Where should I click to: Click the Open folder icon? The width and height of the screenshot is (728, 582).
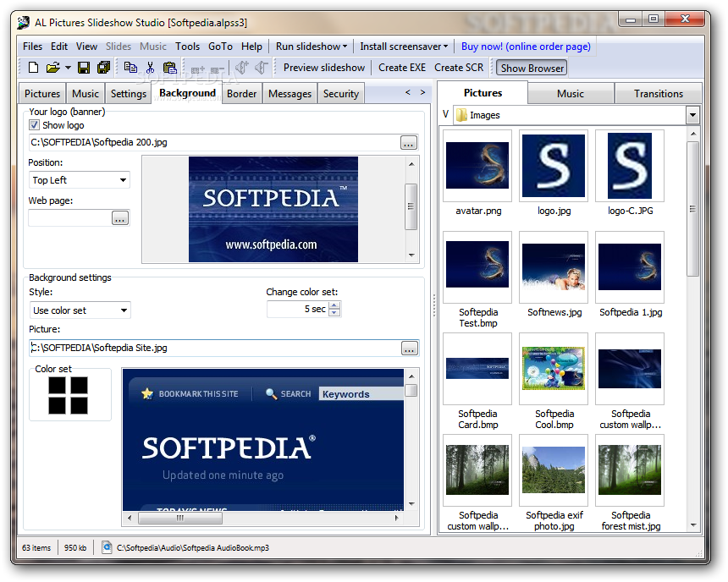coord(53,68)
